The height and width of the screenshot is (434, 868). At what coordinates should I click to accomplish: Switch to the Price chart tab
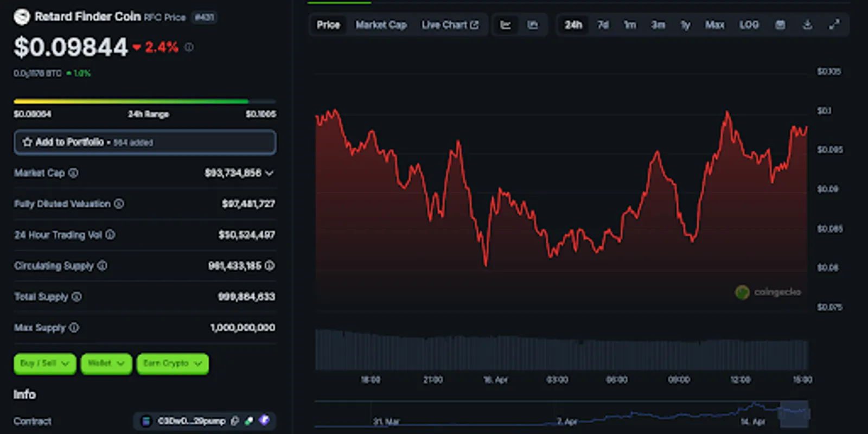pyautogui.click(x=328, y=25)
